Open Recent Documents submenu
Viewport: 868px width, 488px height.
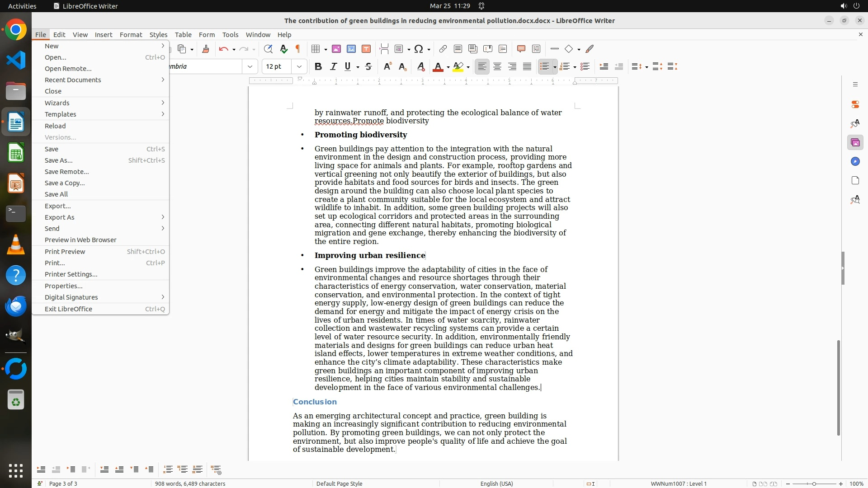coord(73,80)
